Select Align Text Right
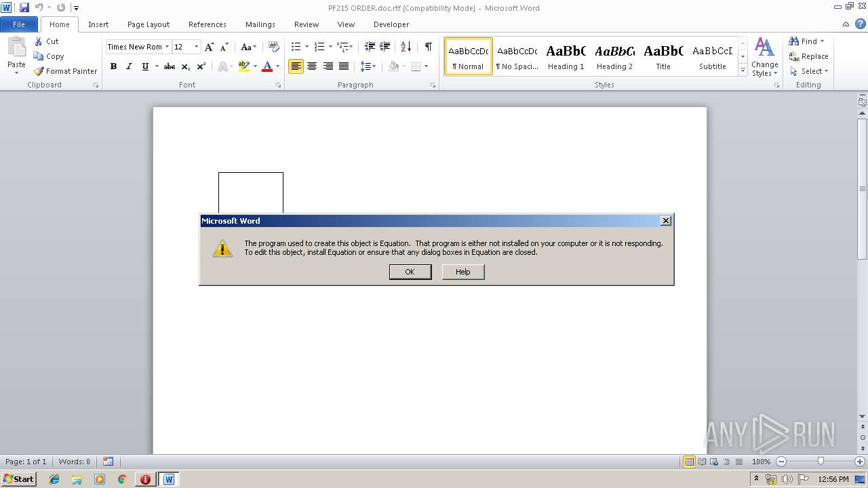Image resolution: width=868 pixels, height=488 pixels. click(x=328, y=66)
